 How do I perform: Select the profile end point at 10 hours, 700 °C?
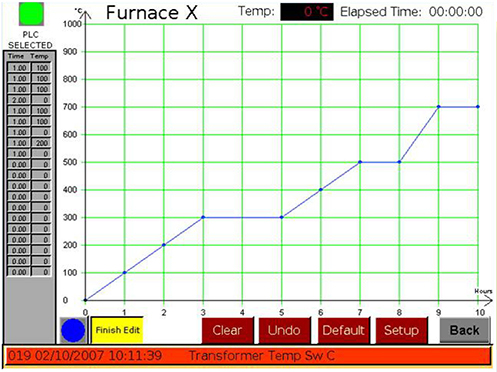click(x=478, y=107)
